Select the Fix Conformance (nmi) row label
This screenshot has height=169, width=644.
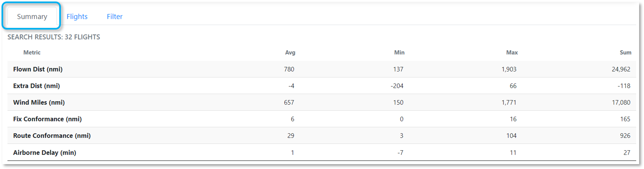click(x=47, y=119)
